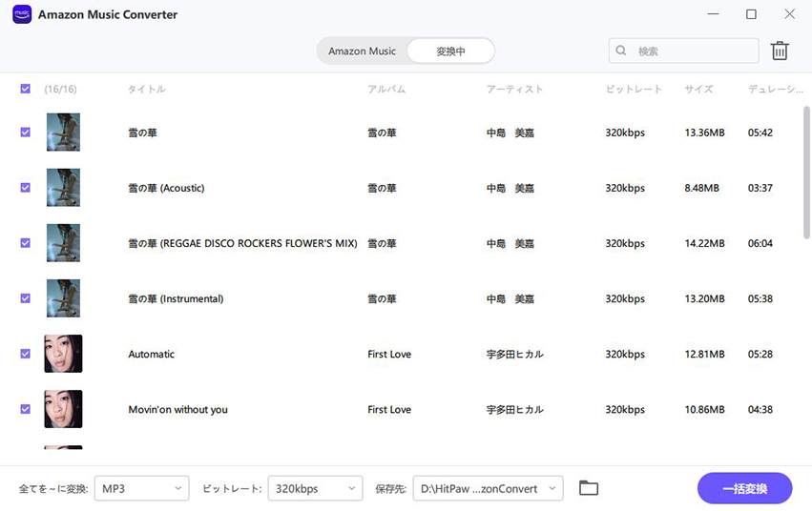Click the track list vertical scrollbar
812x511 pixels.
pyautogui.click(x=806, y=173)
